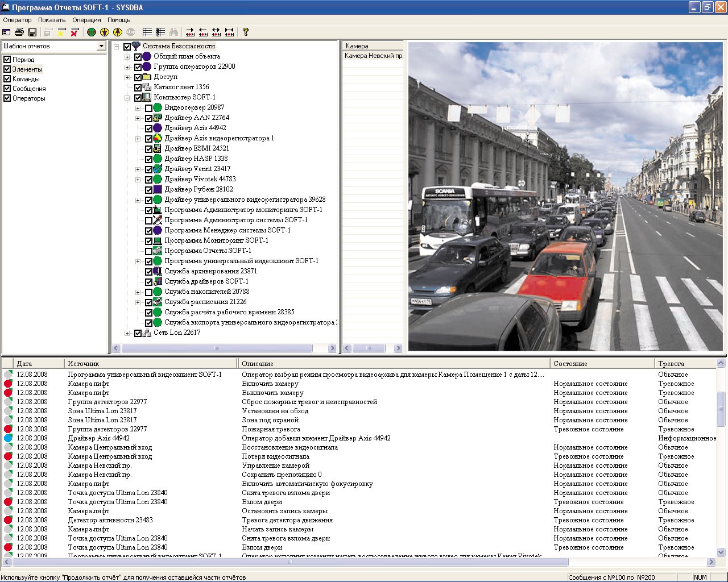Click the yellow question mark help icon
728x582 pixels.
[x=246, y=32]
